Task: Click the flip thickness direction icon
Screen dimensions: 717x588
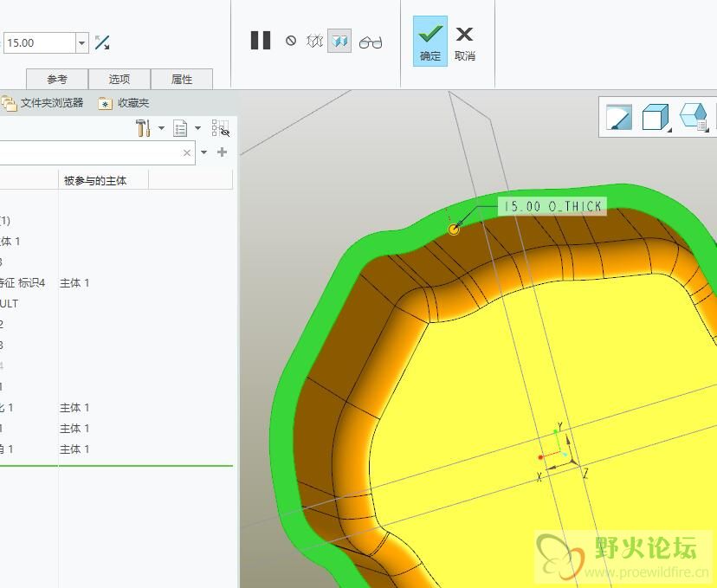Action: [x=102, y=42]
